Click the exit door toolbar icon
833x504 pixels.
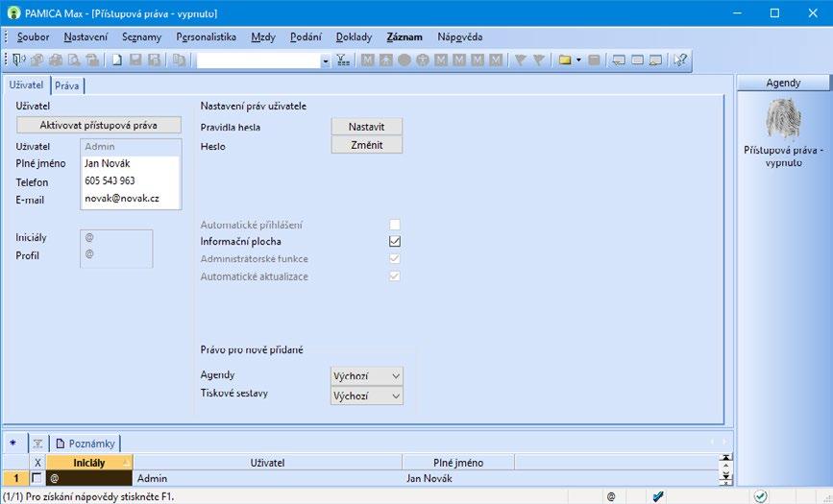[18, 60]
